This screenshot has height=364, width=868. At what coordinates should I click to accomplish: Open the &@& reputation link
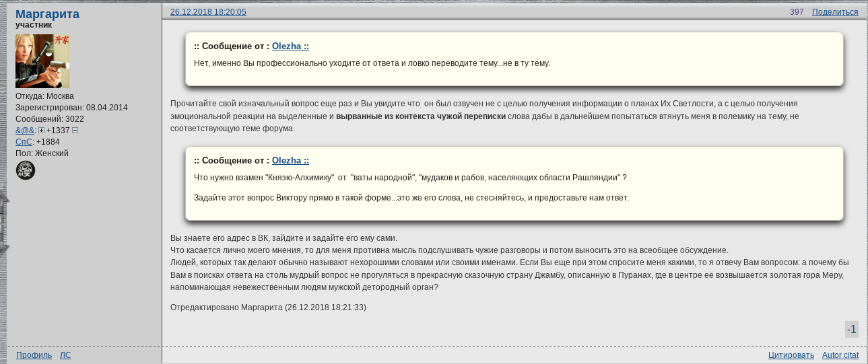[25, 131]
